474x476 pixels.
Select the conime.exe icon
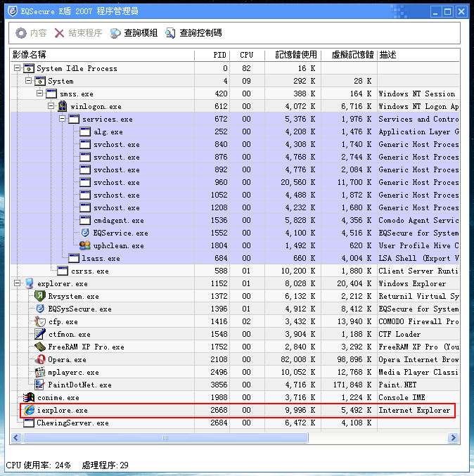pyautogui.click(x=29, y=397)
